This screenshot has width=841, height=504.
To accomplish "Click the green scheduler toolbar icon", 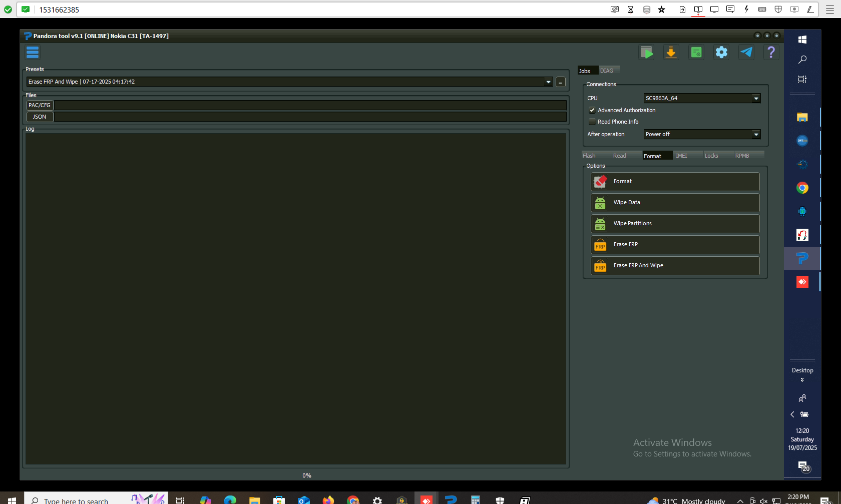I will 696,52.
